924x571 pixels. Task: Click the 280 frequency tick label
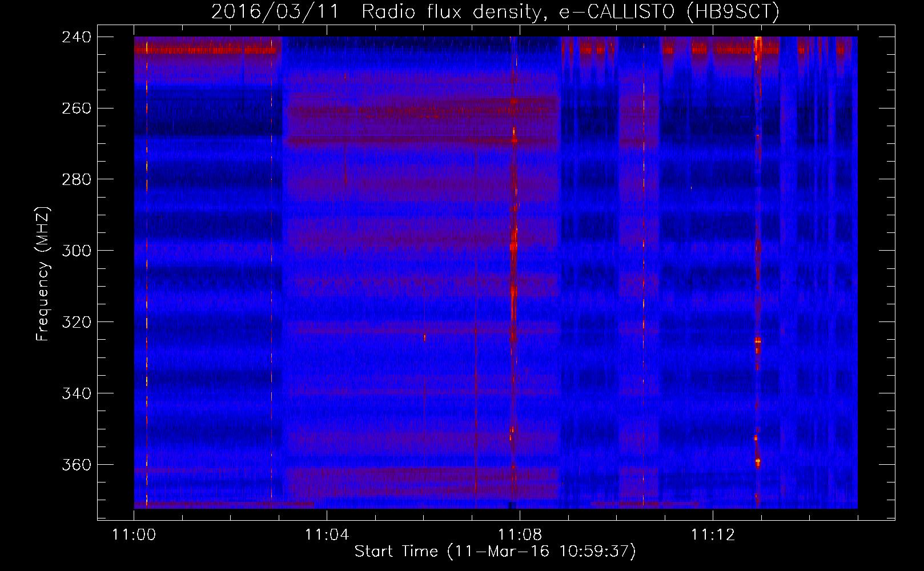click(x=77, y=180)
